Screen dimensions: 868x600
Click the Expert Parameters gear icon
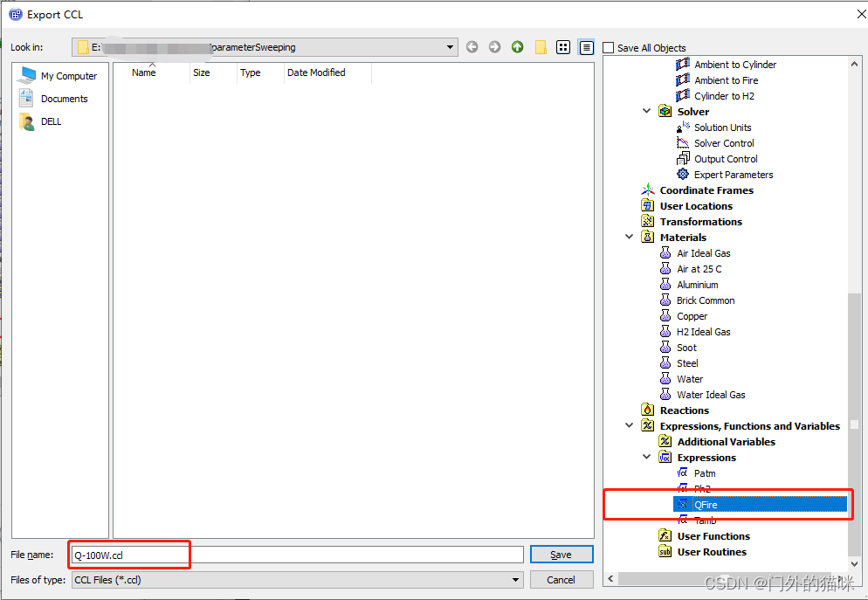click(683, 175)
